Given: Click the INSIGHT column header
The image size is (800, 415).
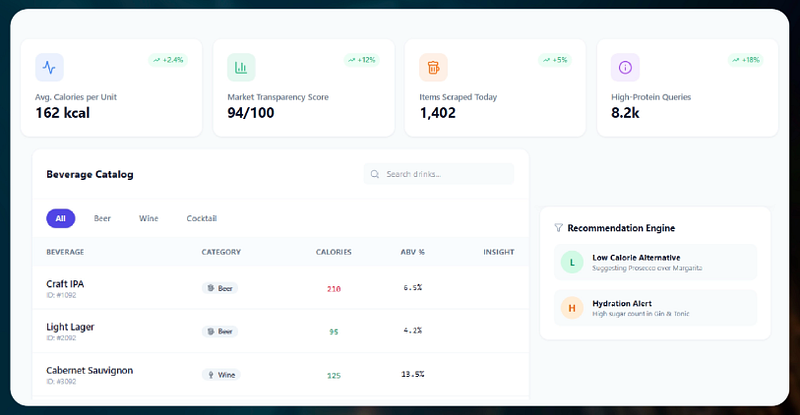Looking at the screenshot, I should 498,252.
